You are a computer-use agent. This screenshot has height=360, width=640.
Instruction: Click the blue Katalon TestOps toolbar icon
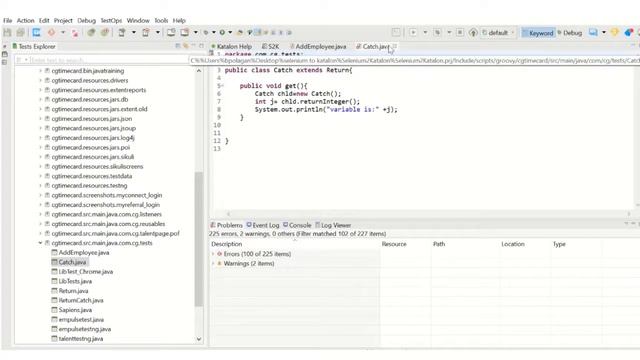[36, 33]
